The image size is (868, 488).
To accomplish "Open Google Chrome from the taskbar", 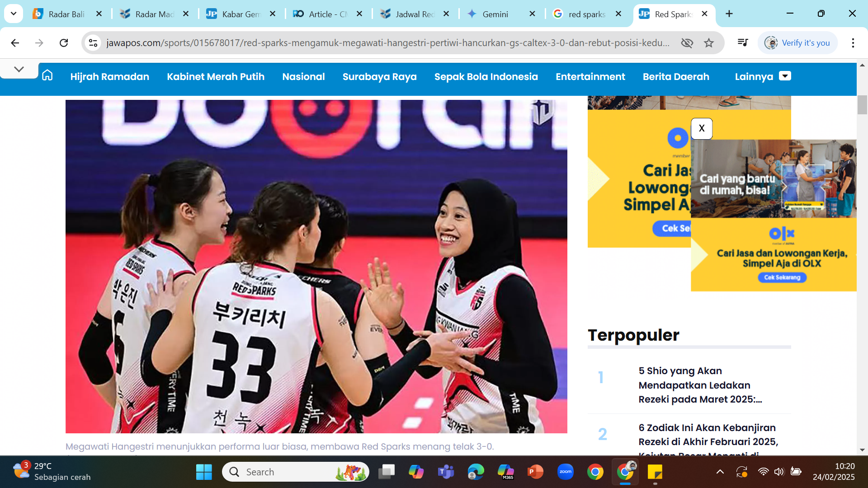I will (x=595, y=472).
